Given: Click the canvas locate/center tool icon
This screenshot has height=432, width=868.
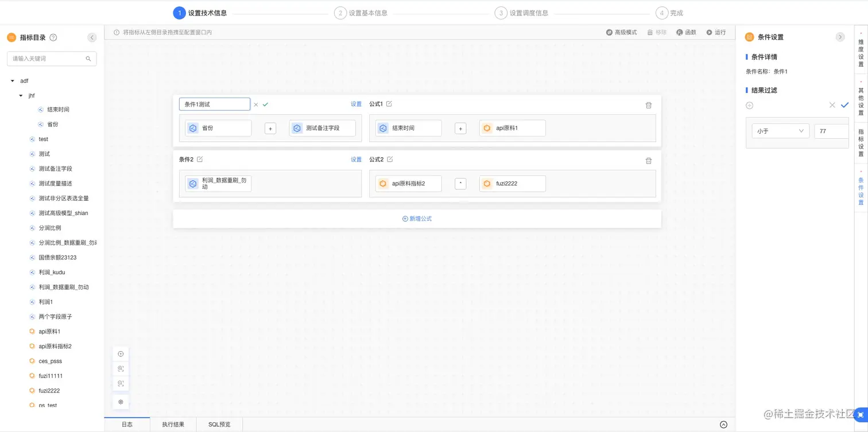Looking at the screenshot, I should point(121,354).
